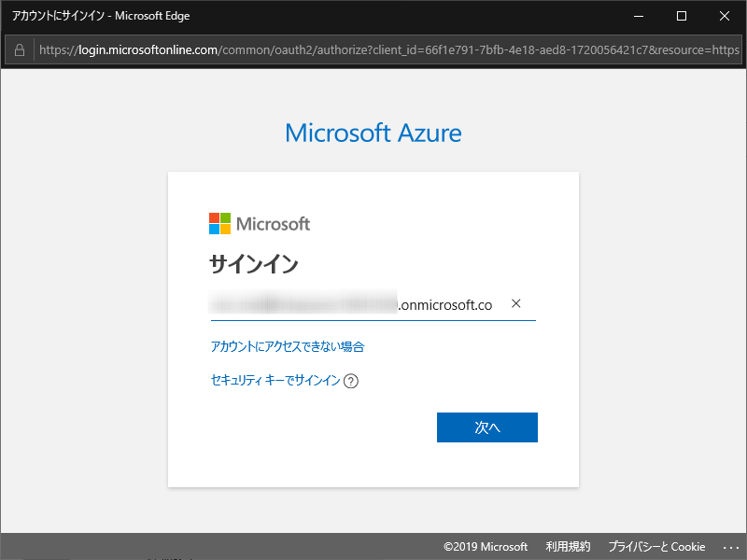Click the Microsoft wordmark beside logo
The height and width of the screenshot is (560, 747).
click(x=273, y=224)
